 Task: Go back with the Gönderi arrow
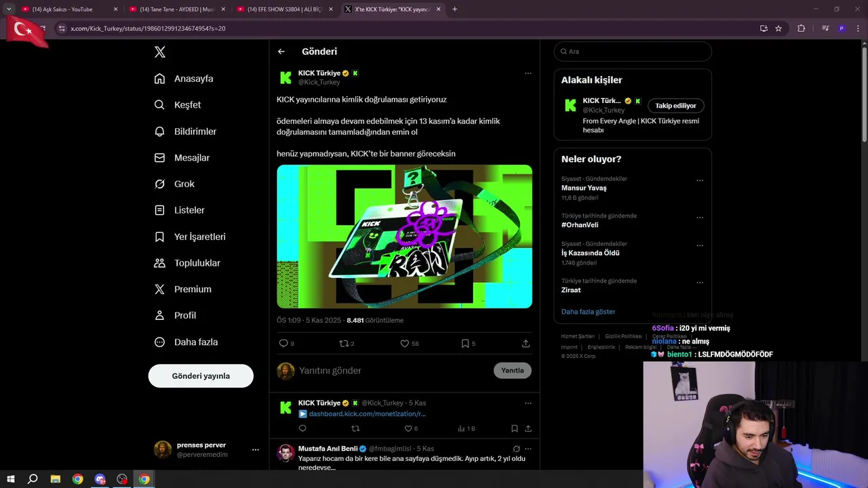(x=281, y=52)
